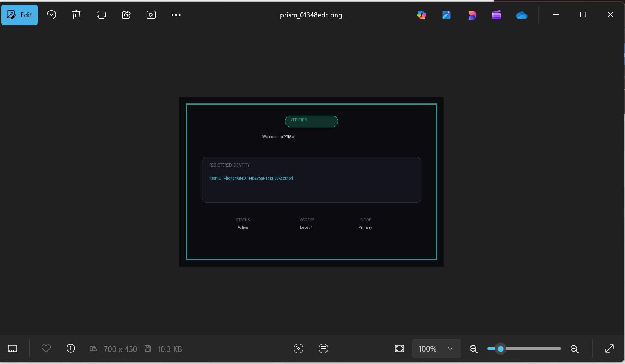Add photo to favorites with heart icon
The image size is (625, 364).
46,349
